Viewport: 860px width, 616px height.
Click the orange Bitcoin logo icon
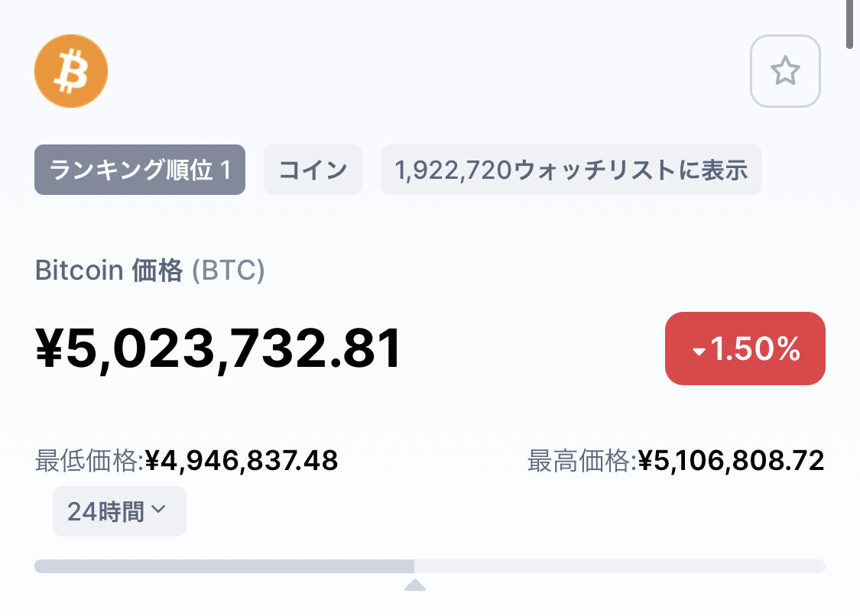[x=71, y=71]
